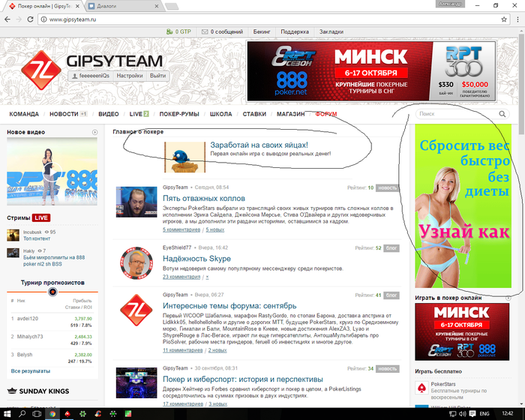This screenshot has height=420, width=525.
Task: Close the Диалоги browser tab
Action: [x=157, y=6]
